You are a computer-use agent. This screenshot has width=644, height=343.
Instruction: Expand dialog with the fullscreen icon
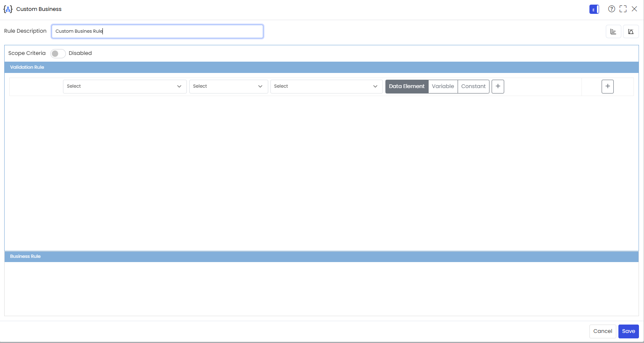pyautogui.click(x=623, y=9)
